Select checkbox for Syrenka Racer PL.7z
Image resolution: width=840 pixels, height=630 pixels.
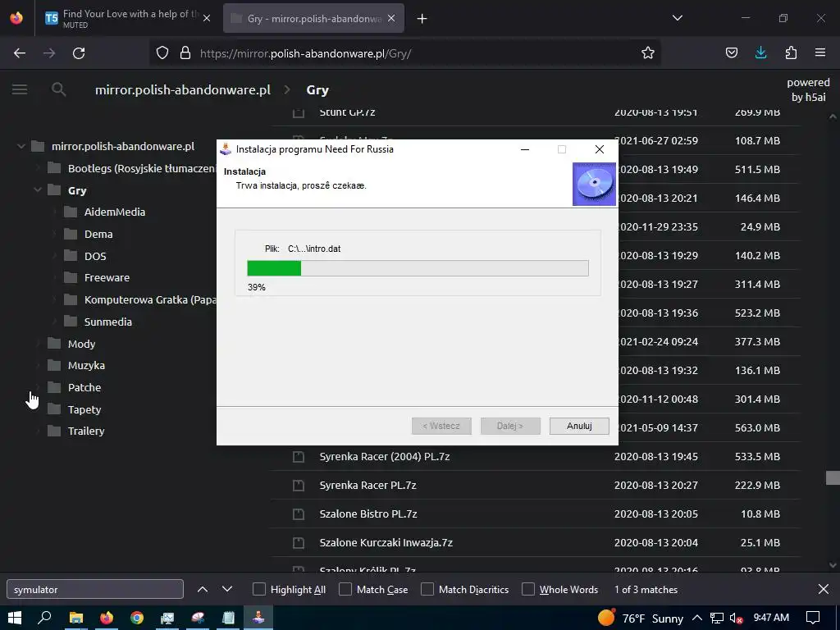(x=299, y=486)
